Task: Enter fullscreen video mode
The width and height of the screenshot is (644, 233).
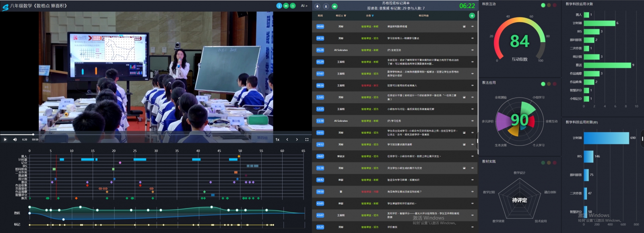Action: pyautogui.click(x=307, y=139)
